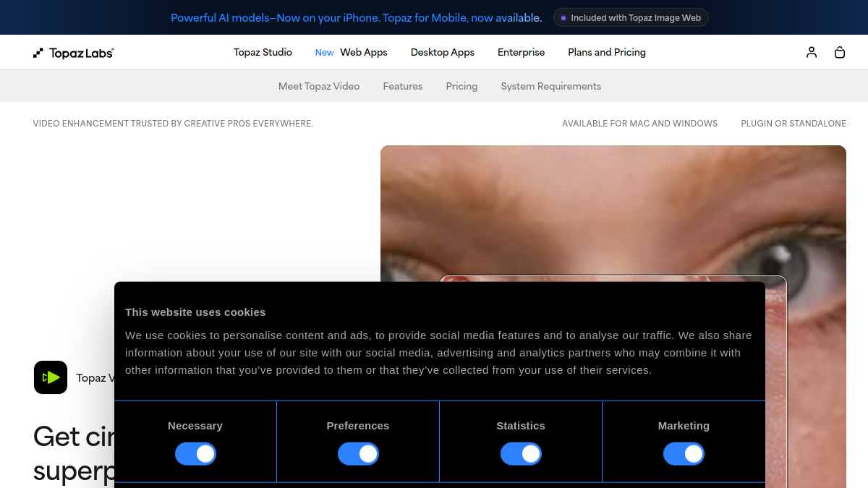Go to Plans and Pricing
This screenshot has width=868, height=488.
pyautogui.click(x=607, y=52)
